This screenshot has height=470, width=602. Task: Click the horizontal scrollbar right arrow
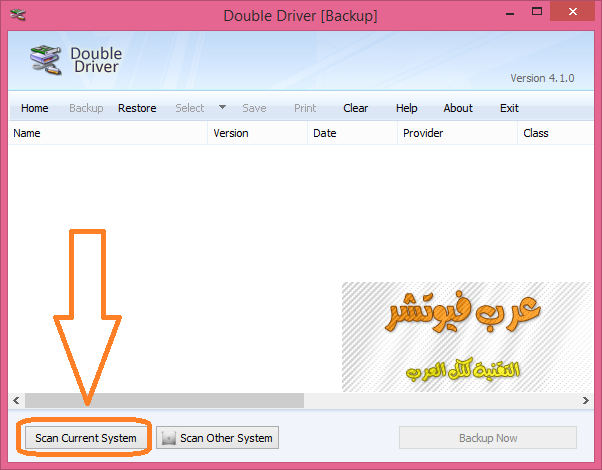(585, 400)
